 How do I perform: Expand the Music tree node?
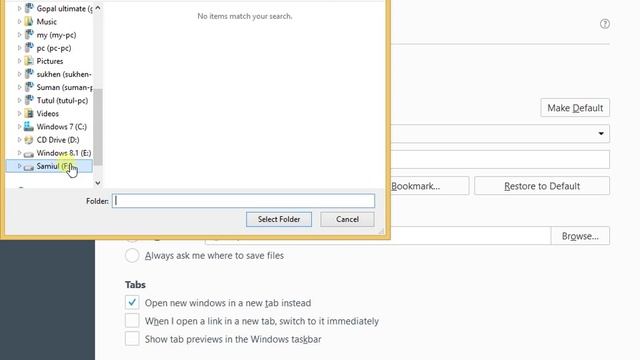19,22
